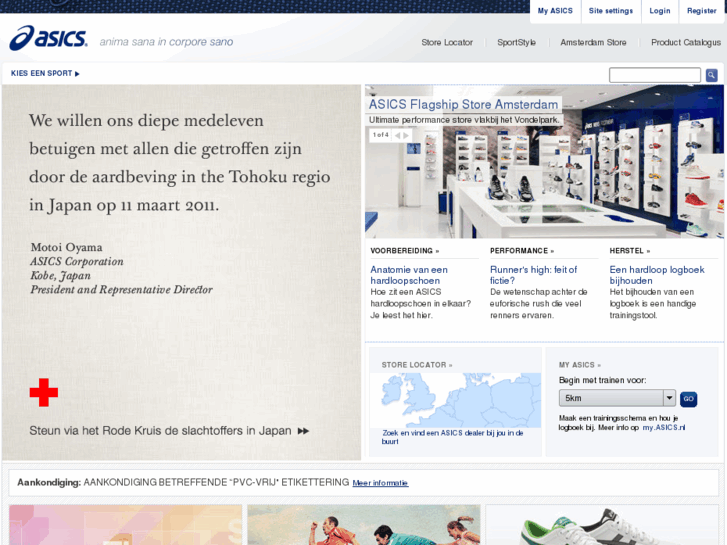Screen dimensions: 727x545
Task: Click the GO button in My ASICS
Action: 688,399
